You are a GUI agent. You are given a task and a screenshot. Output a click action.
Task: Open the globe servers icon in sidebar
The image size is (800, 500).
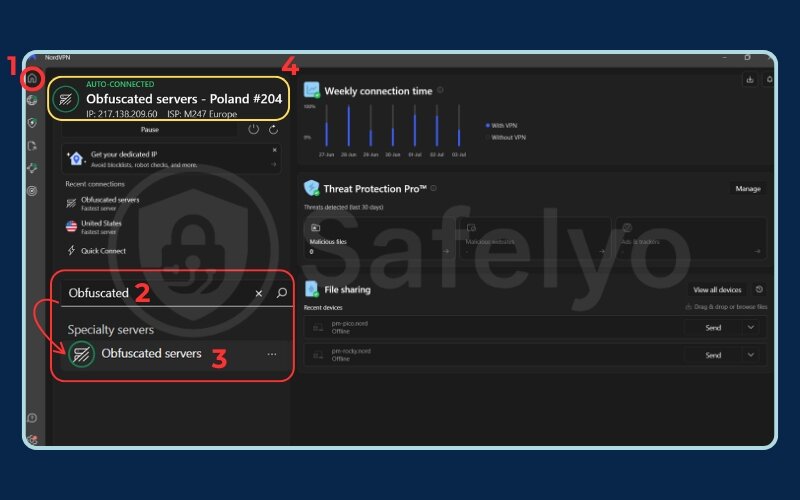(x=32, y=100)
